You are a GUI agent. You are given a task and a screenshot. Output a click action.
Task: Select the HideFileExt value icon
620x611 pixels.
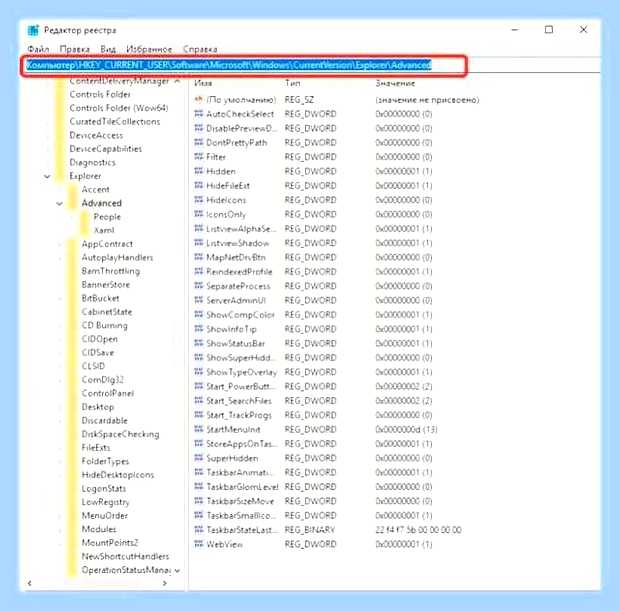pyautogui.click(x=199, y=185)
